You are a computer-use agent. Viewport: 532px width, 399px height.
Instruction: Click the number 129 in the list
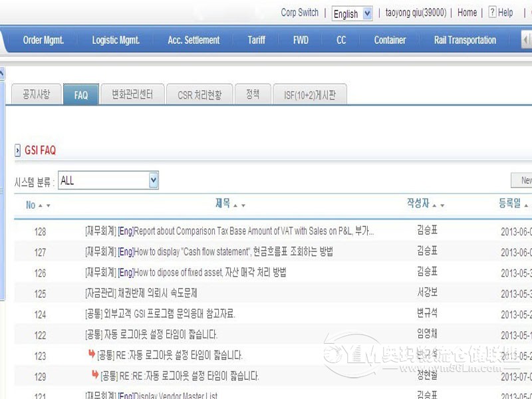coord(40,377)
